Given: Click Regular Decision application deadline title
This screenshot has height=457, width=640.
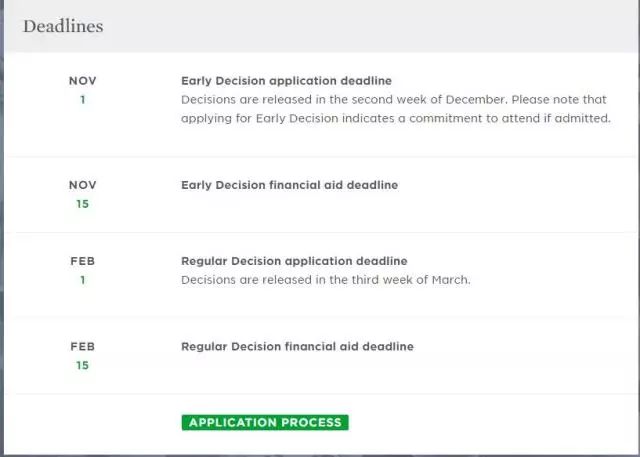Looking at the screenshot, I should pos(294,261).
